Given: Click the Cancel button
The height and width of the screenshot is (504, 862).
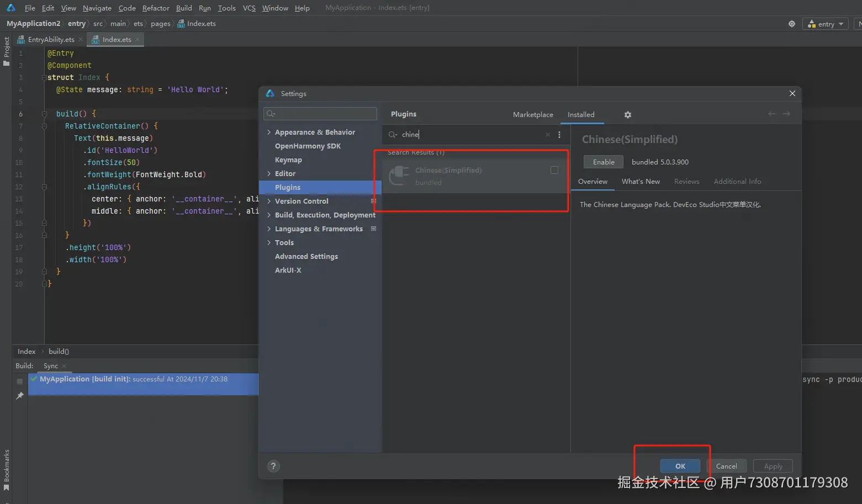Looking at the screenshot, I should point(727,466).
